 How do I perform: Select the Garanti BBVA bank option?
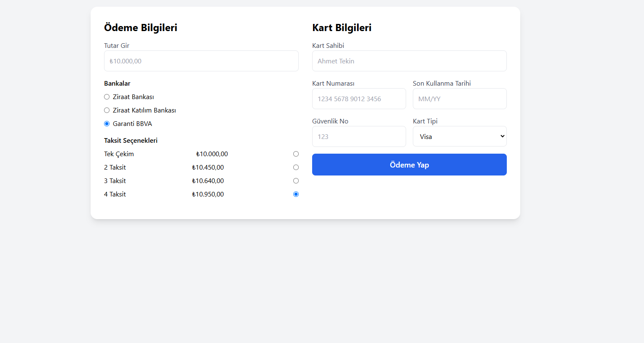pos(107,124)
